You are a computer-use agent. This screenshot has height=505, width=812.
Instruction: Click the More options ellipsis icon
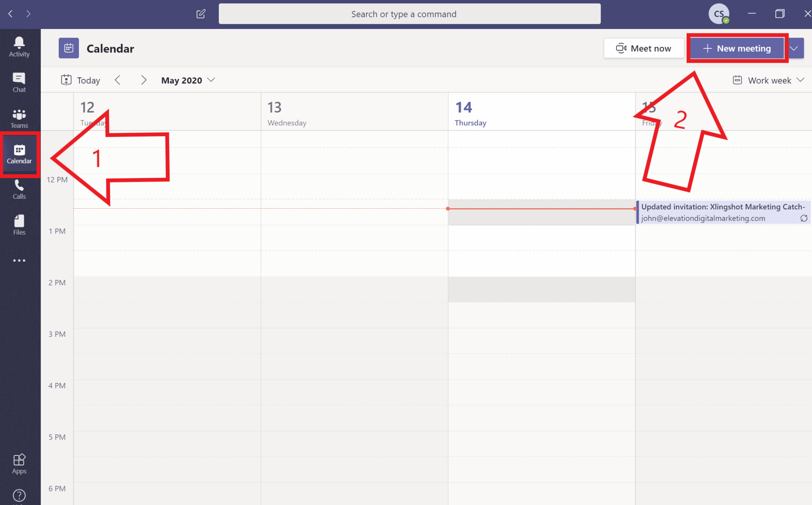pos(20,259)
